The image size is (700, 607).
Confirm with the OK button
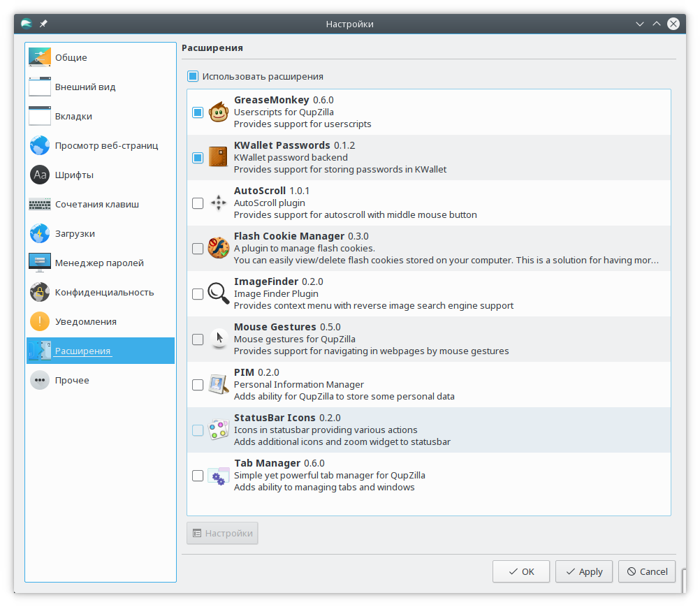click(521, 572)
